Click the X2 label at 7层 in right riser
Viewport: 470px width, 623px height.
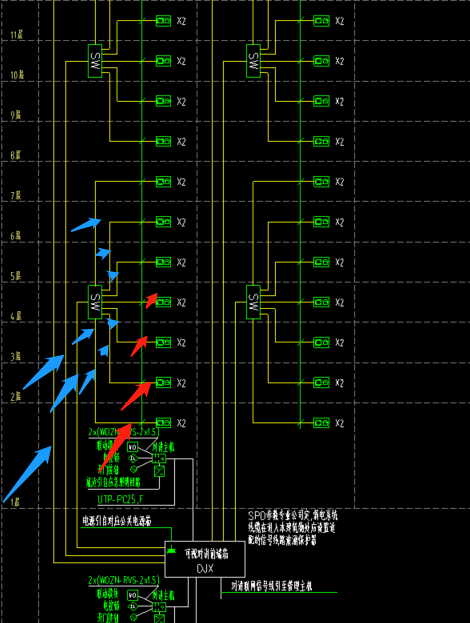(339, 182)
